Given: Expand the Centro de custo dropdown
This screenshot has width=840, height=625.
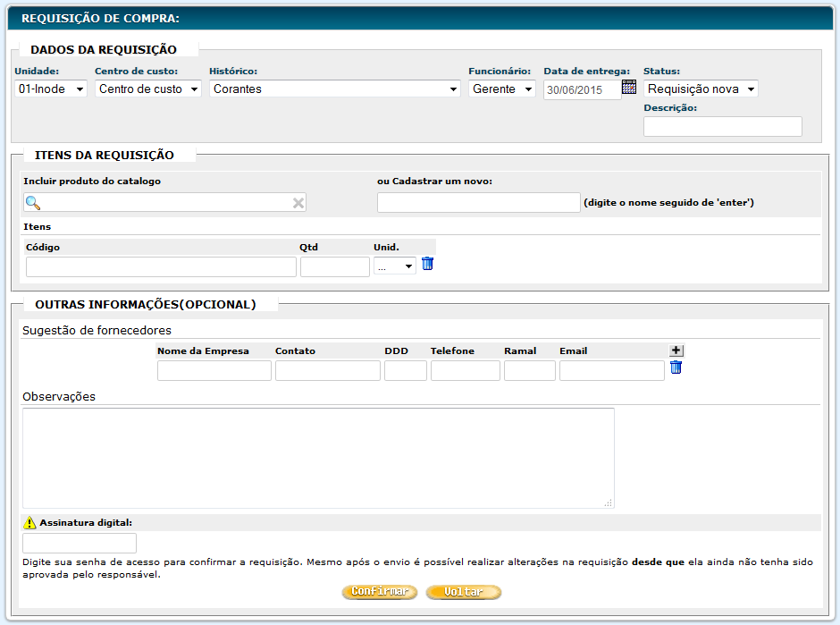Looking at the screenshot, I should point(147,89).
